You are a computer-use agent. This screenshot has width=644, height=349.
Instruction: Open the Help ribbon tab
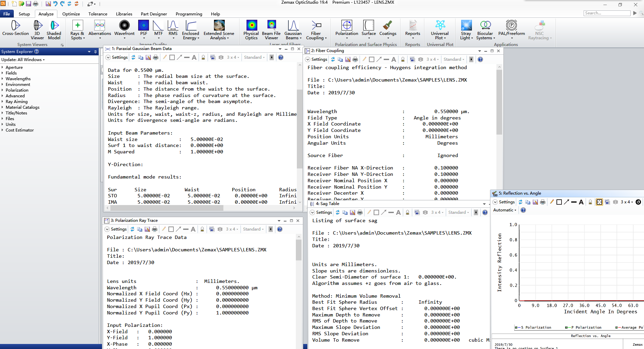click(215, 14)
